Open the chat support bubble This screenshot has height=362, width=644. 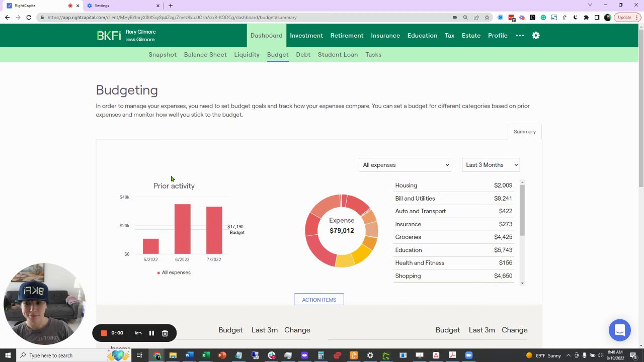[x=619, y=330]
